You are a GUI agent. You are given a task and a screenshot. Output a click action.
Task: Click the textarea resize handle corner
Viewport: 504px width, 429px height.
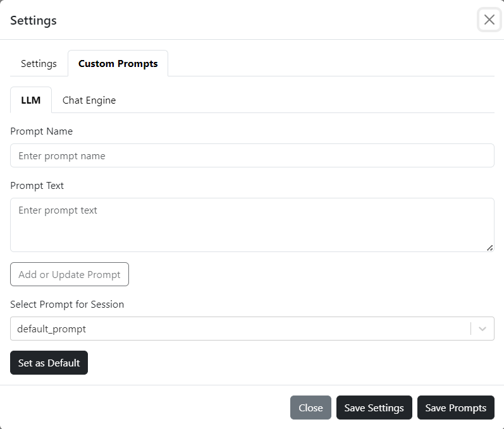pyautogui.click(x=490, y=248)
